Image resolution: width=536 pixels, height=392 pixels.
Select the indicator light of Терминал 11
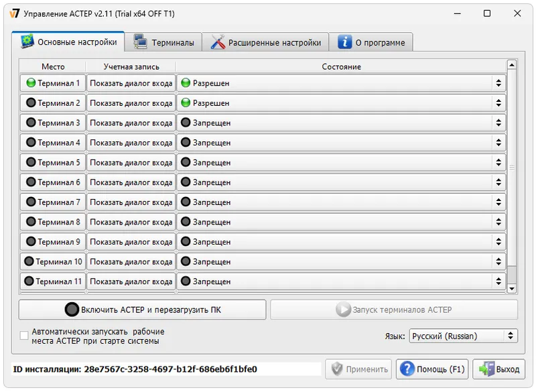coord(29,281)
